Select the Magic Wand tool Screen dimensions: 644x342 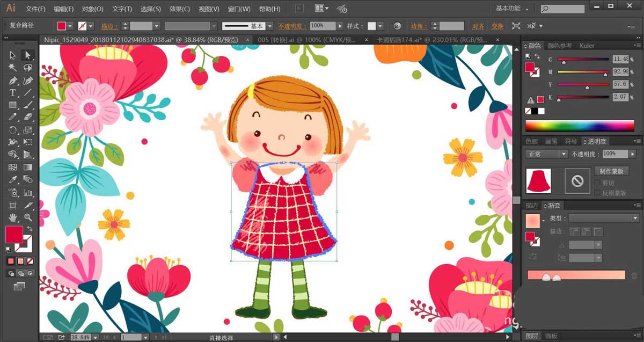[x=13, y=68]
